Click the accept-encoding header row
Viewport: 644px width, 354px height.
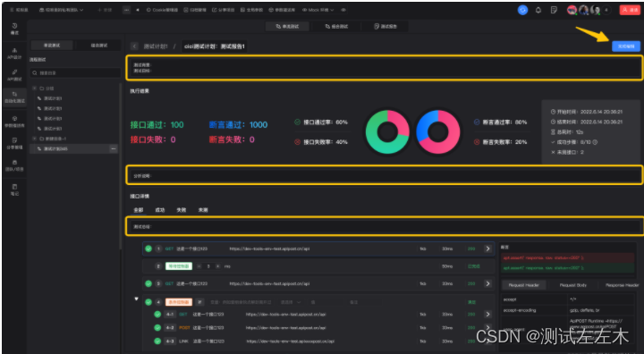[x=568, y=310]
